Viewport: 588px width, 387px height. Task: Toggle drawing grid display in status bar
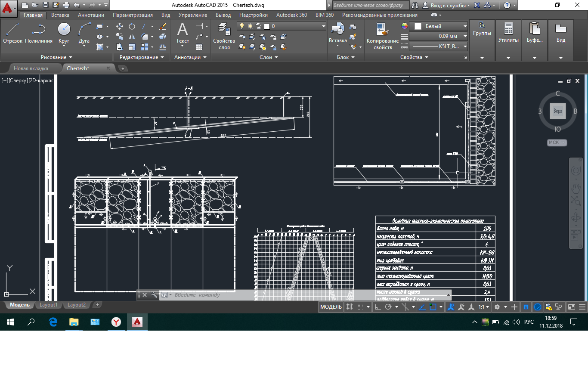[350, 307]
